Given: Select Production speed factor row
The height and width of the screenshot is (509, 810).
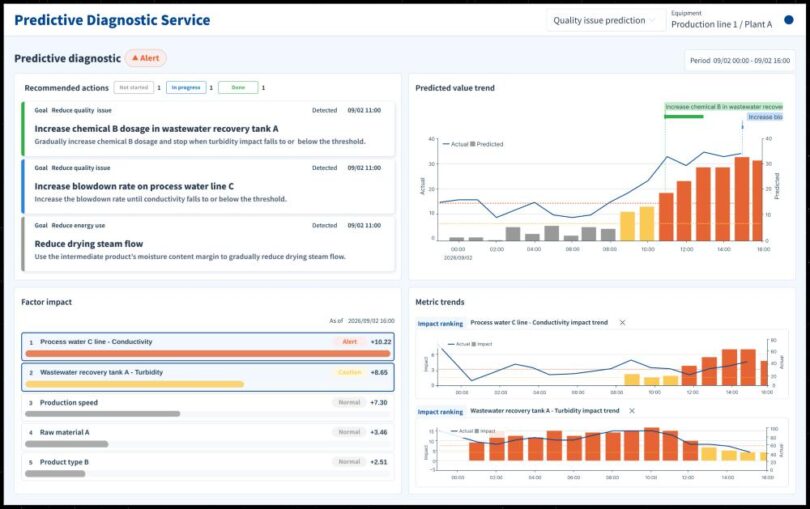Looking at the screenshot, I should [x=208, y=407].
